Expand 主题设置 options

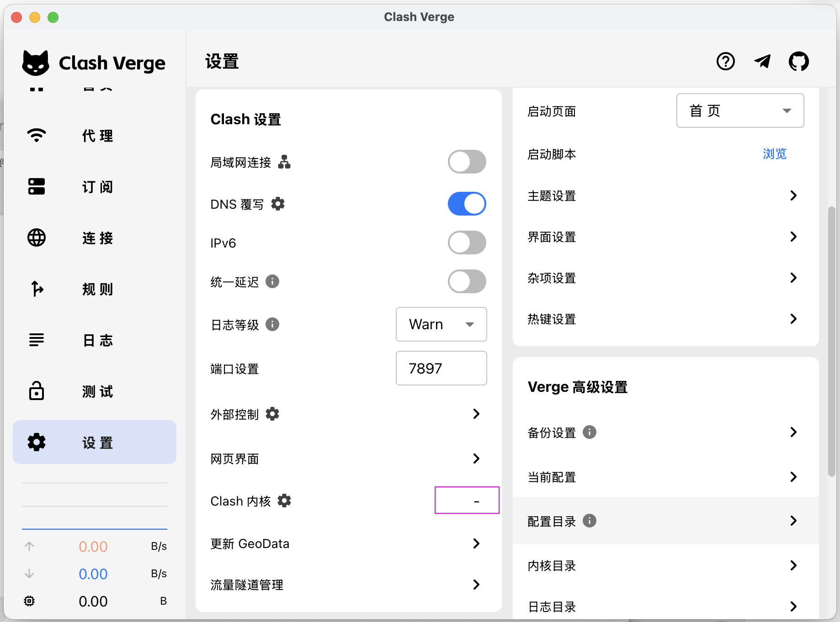665,195
